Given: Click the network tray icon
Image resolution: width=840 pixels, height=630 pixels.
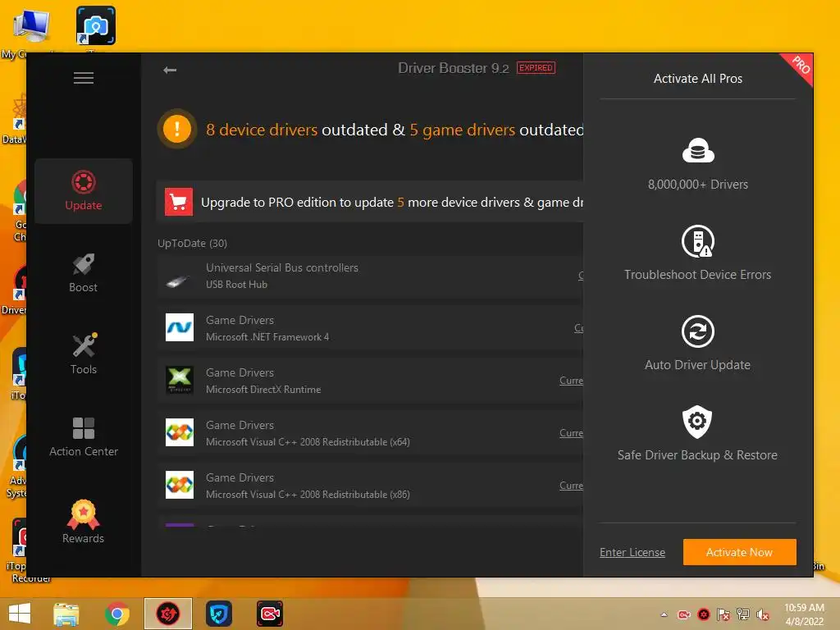Looking at the screenshot, I should coord(743,614).
